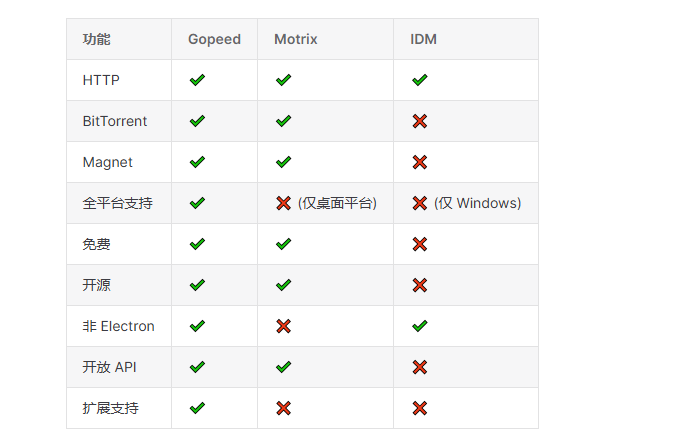Click the red cross beside (仅 Windows)
Viewport: 686px width, 446px height.
click(x=420, y=203)
